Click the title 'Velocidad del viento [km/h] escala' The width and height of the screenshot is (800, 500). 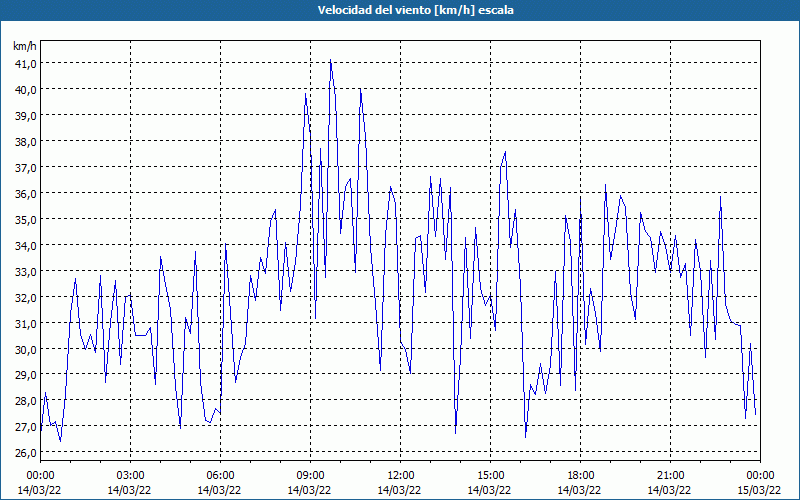[x=415, y=10]
